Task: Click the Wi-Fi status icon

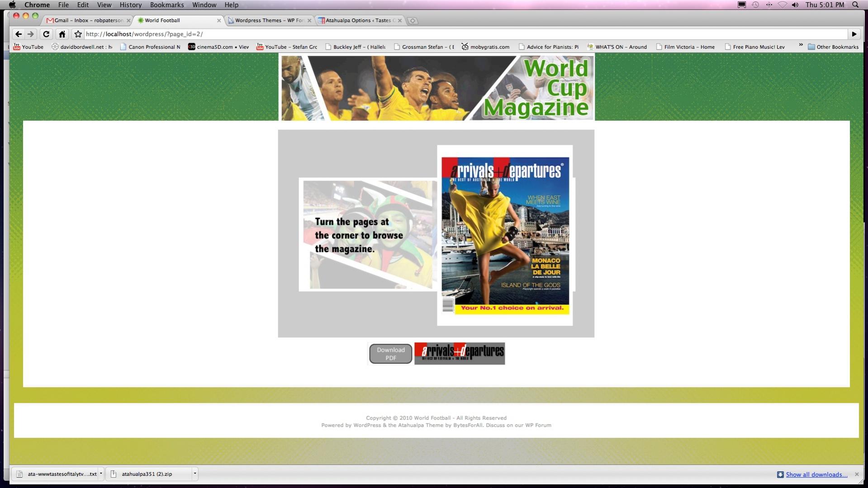Action: pyautogui.click(x=782, y=5)
